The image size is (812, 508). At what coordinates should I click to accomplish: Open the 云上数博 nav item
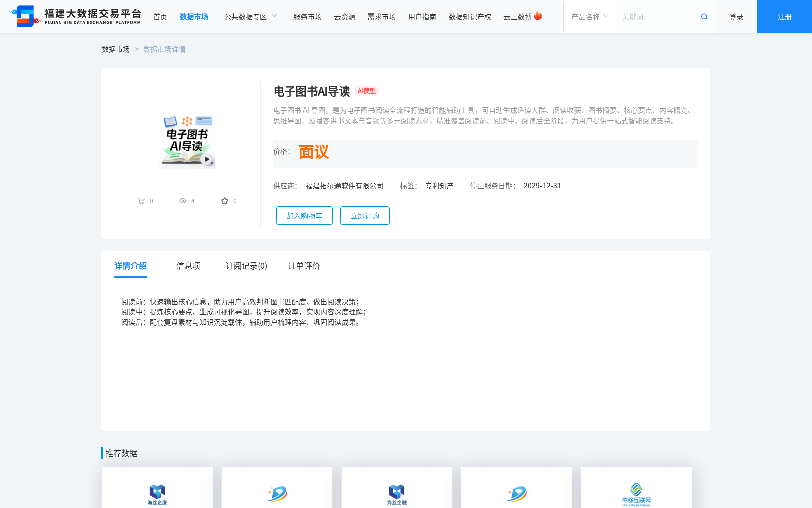[x=518, y=17]
